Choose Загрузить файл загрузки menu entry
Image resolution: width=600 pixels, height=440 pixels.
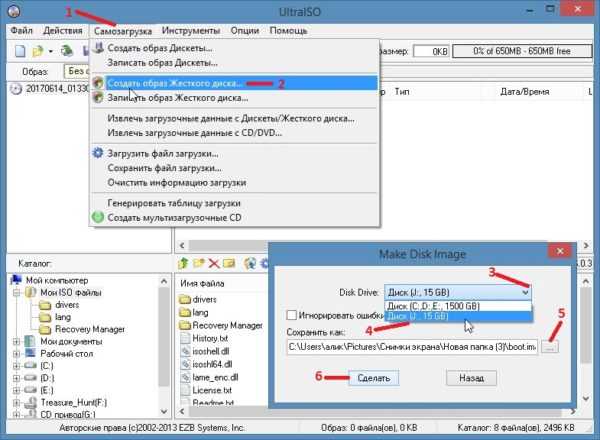pos(235,153)
